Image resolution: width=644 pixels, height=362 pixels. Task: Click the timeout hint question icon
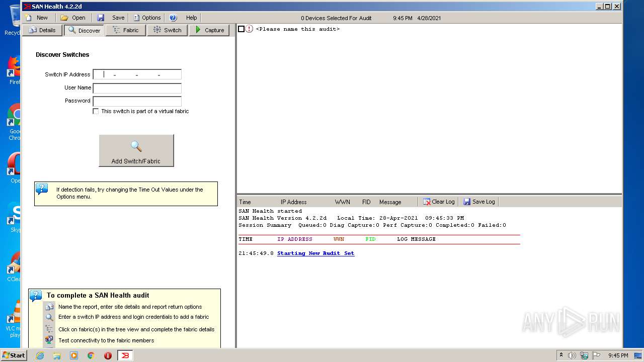[x=42, y=189]
